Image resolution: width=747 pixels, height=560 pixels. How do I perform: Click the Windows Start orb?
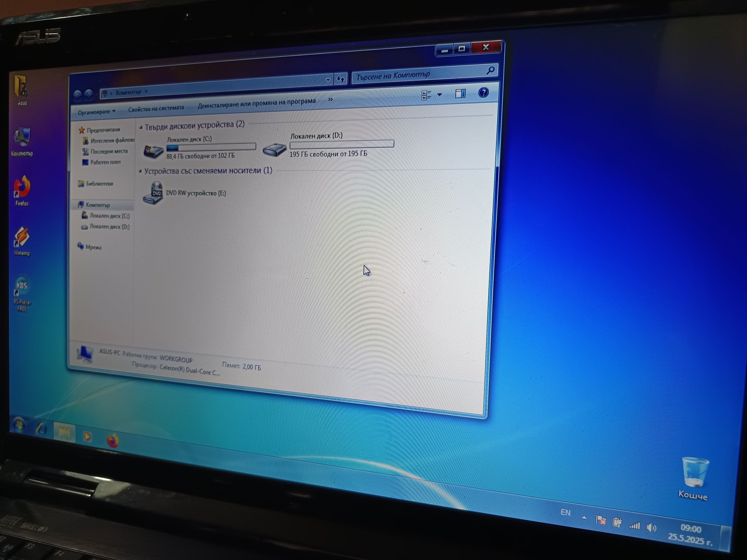[19, 425]
